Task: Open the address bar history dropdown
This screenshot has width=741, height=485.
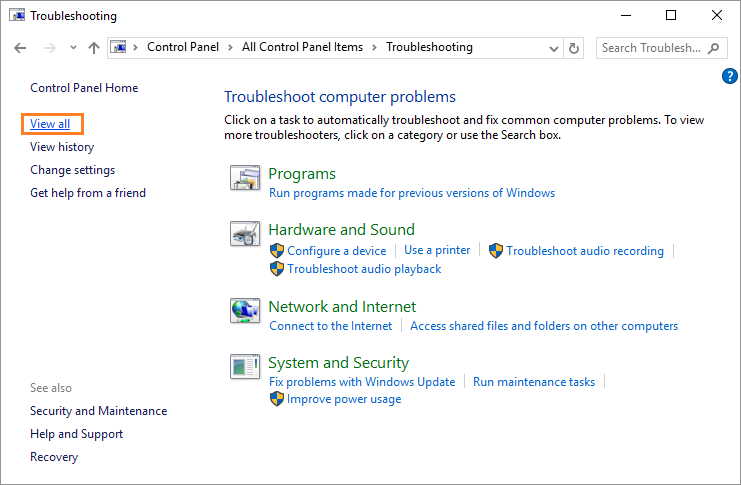Action: tap(554, 48)
